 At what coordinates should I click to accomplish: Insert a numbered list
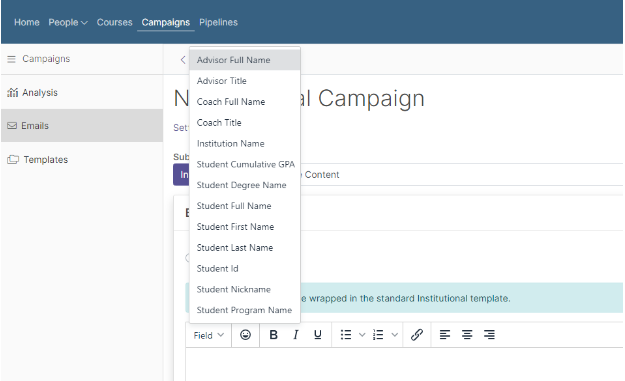click(x=378, y=335)
